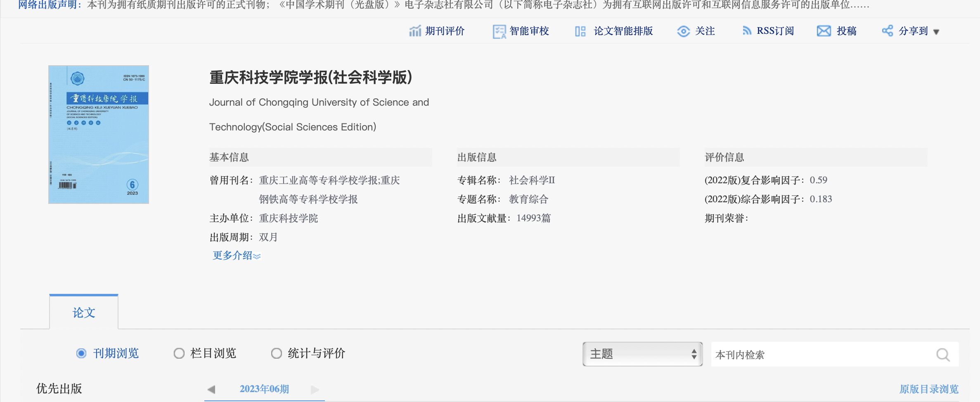Select the 2023年06期 issue tab
The height and width of the screenshot is (402, 980).
tap(264, 389)
